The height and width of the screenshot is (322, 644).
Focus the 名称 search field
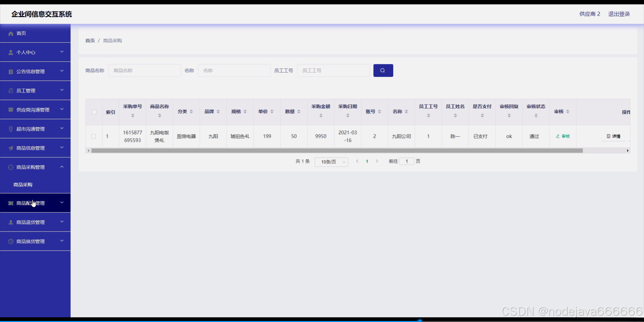pyautogui.click(x=234, y=70)
